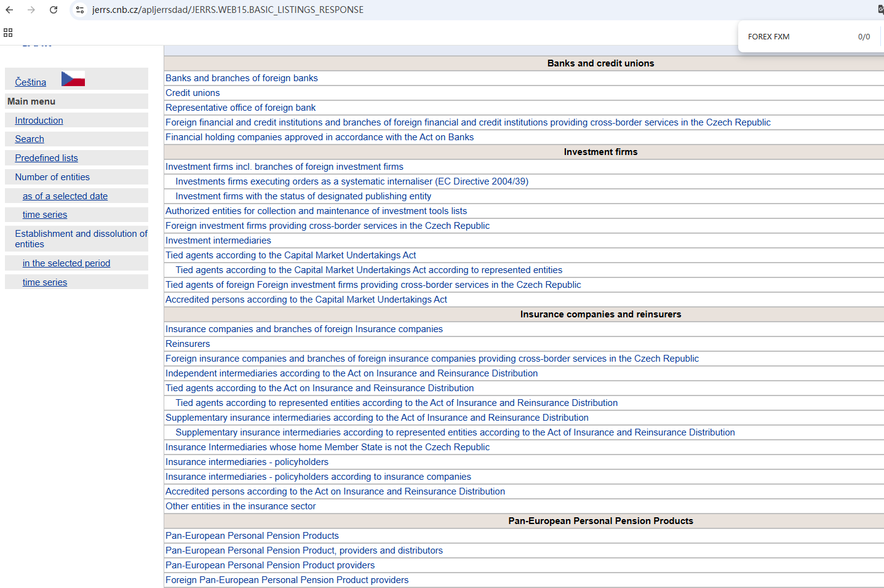Open Banks and branches of foreign banks
884x588 pixels.
coord(241,78)
